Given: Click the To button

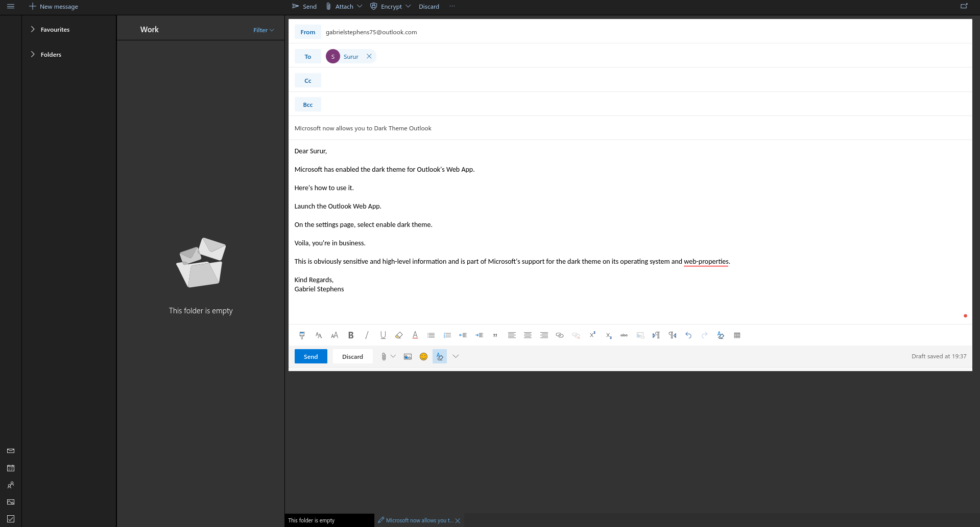Looking at the screenshot, I should [x=308, y=57].
